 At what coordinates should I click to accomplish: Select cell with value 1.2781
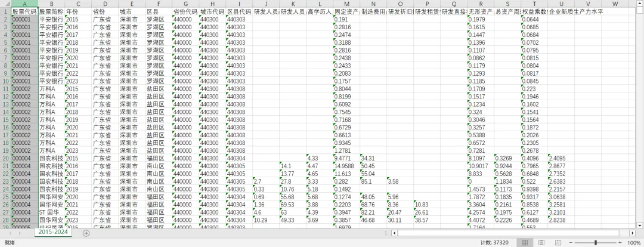pos(346,150)
